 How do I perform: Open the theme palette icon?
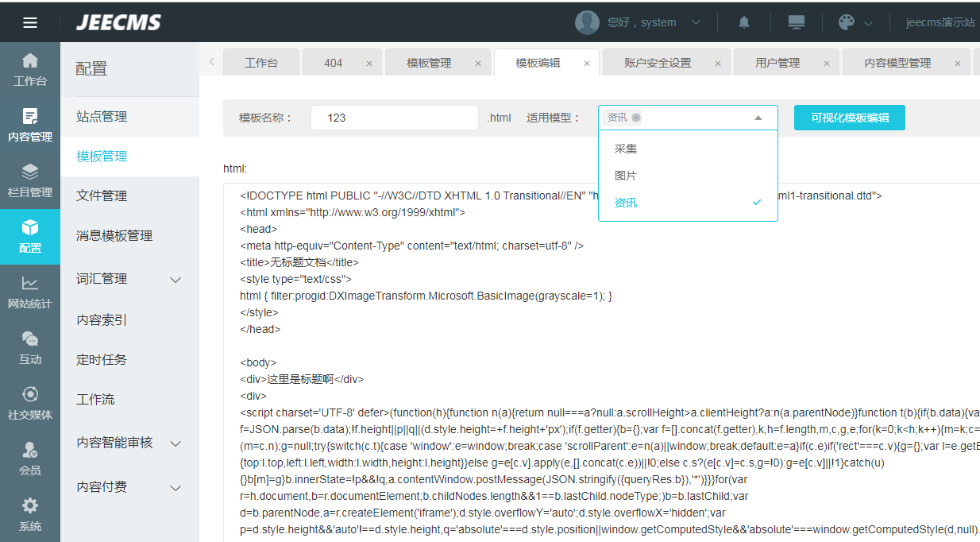(x=847, y=22)
